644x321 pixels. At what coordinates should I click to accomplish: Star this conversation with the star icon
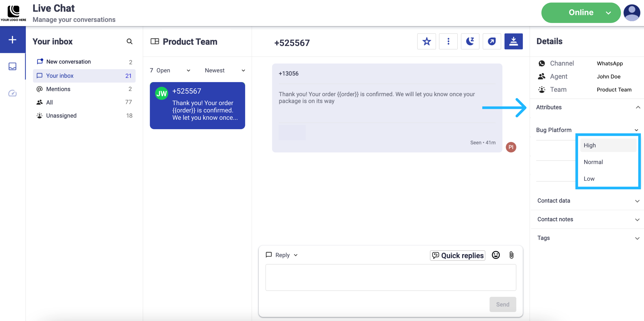coord(426,42)
